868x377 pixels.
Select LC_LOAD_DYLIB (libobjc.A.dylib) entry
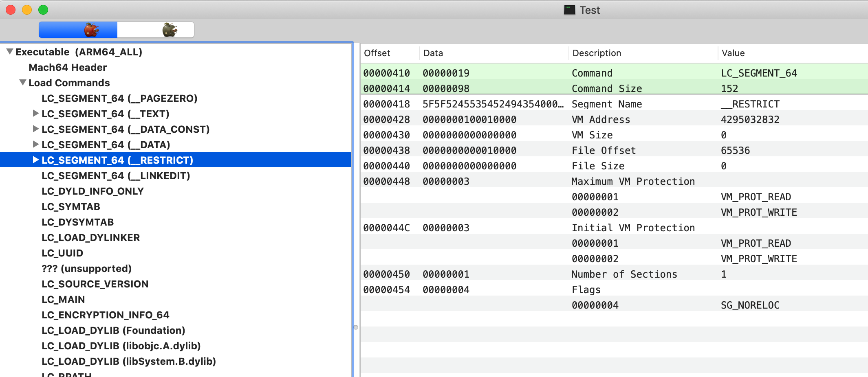[x=121, y=346]
